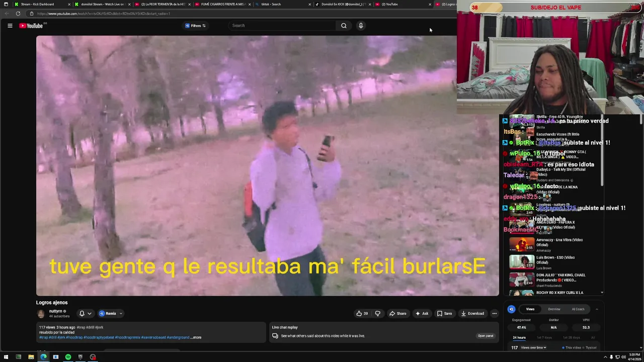The height and width of the screenshot is (362, 644).
Task: Open the #underground hashtag link
Action: click(178, 337)
